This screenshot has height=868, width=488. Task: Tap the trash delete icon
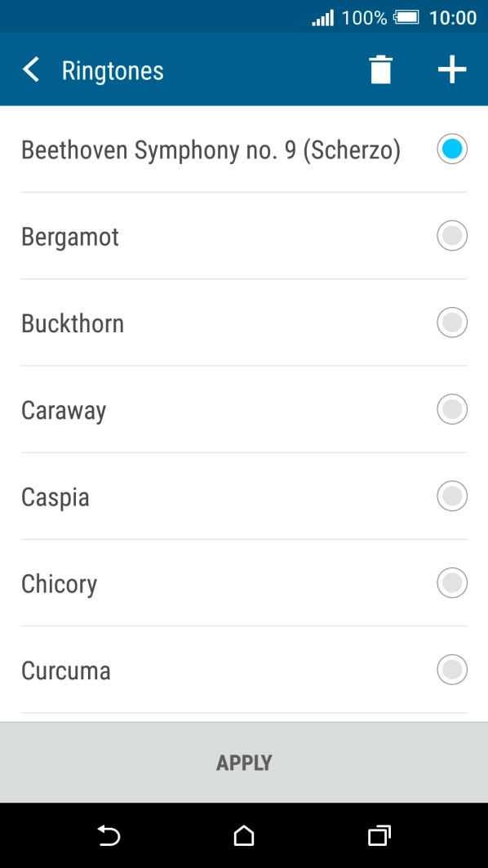point(380,70)
